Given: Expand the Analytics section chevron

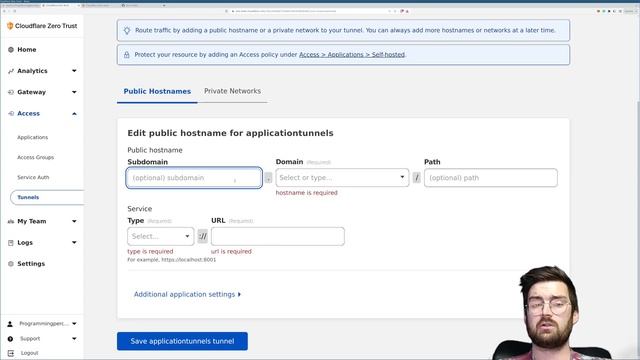Looking at the screenshot, I should coord(74,71).
